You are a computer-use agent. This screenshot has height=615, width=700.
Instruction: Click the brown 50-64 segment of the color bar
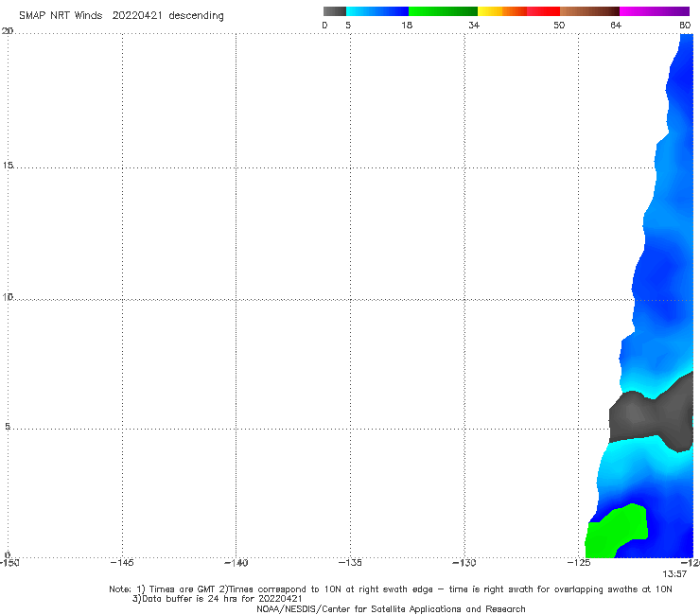point(589,11)
